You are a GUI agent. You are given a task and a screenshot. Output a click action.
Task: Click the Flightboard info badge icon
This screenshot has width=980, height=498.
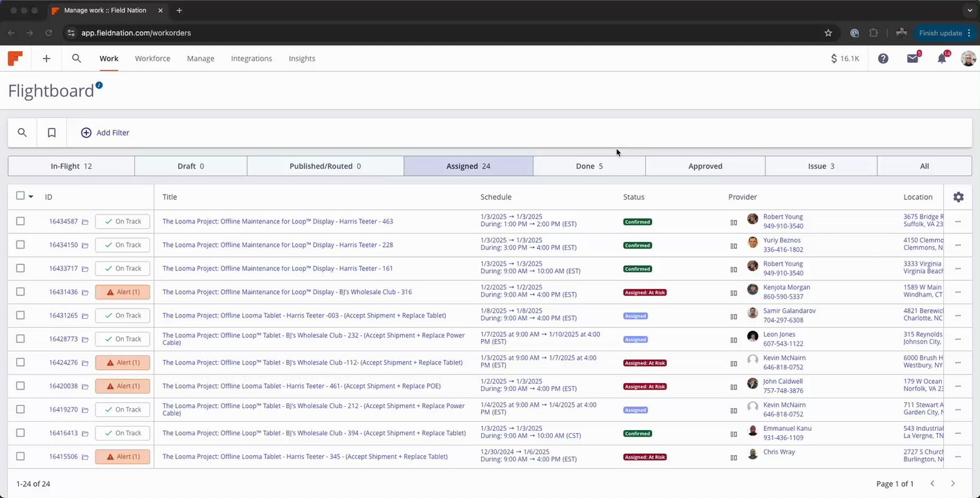pos(99,85)
